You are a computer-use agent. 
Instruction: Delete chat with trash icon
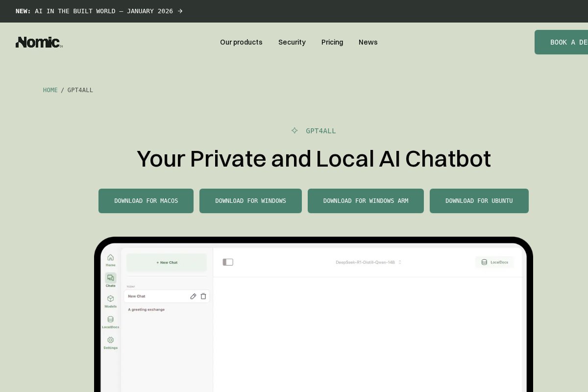click(x=203, y=296)
